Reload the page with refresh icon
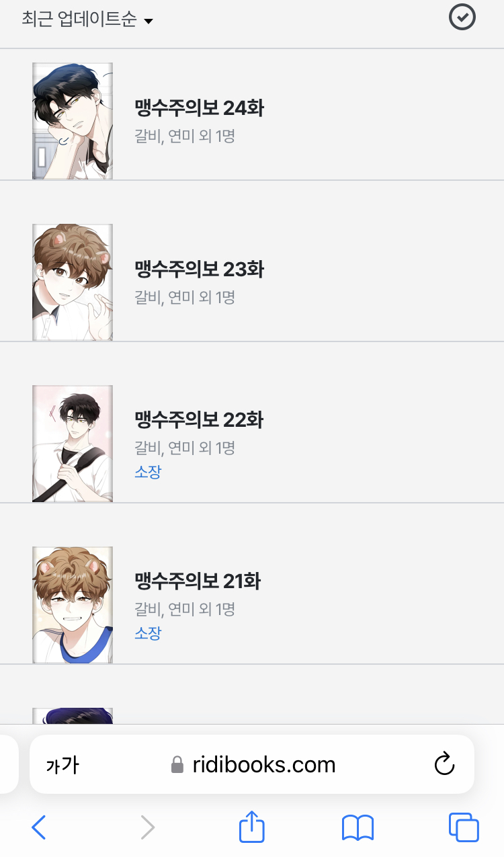 point(444,764)
